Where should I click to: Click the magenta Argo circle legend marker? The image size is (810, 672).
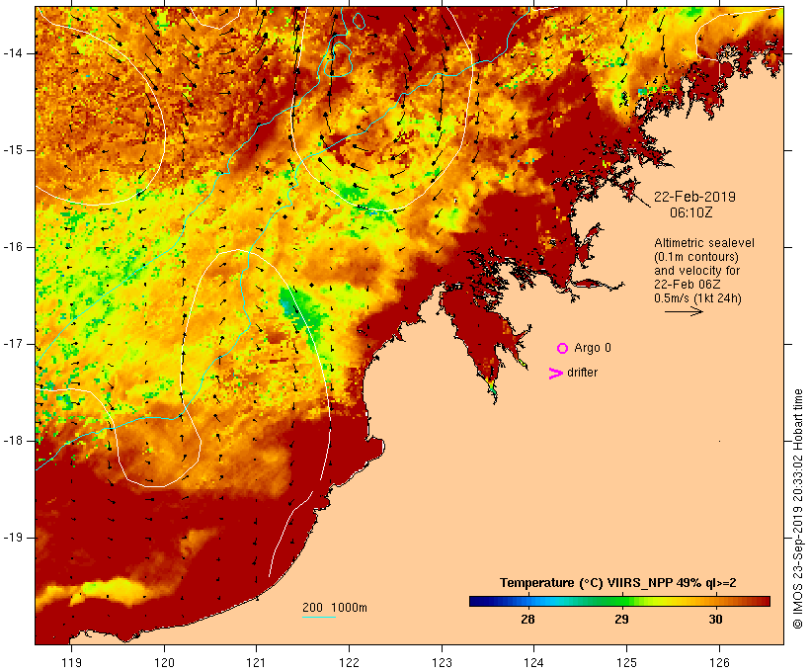coord(563,349)
